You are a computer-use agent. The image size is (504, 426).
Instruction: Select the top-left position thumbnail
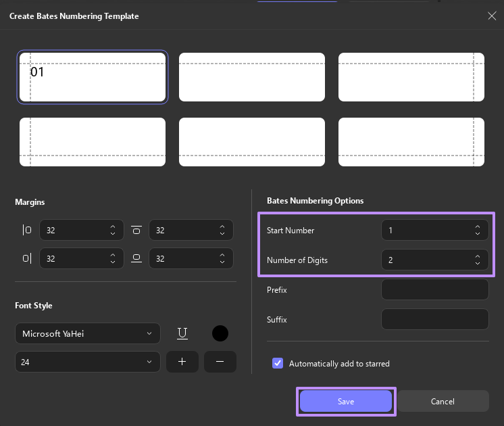click(93, 77)
